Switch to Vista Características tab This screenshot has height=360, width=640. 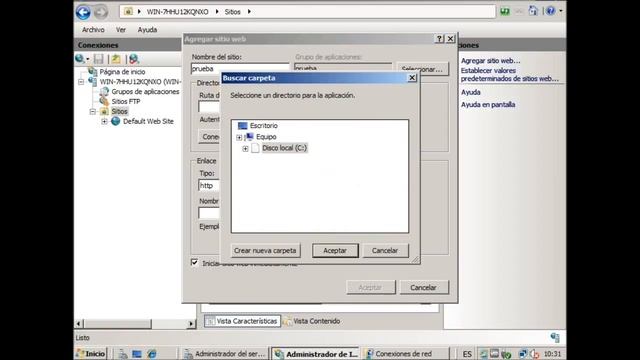tap(242, 321)
